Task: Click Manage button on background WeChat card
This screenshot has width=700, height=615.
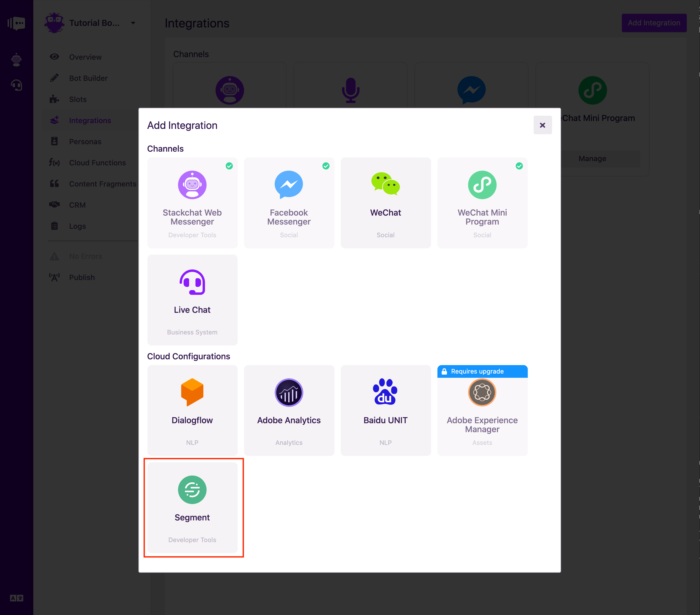Action: 592,159
